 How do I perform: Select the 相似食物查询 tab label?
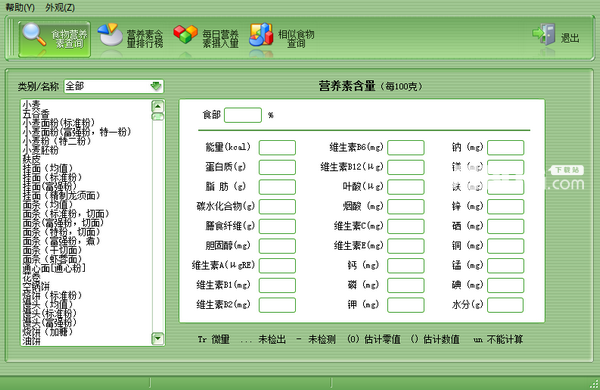tap(296, 39)
